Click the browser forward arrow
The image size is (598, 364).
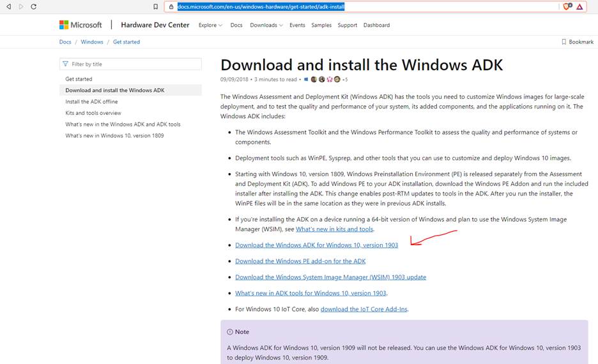(x=21, y=6)
